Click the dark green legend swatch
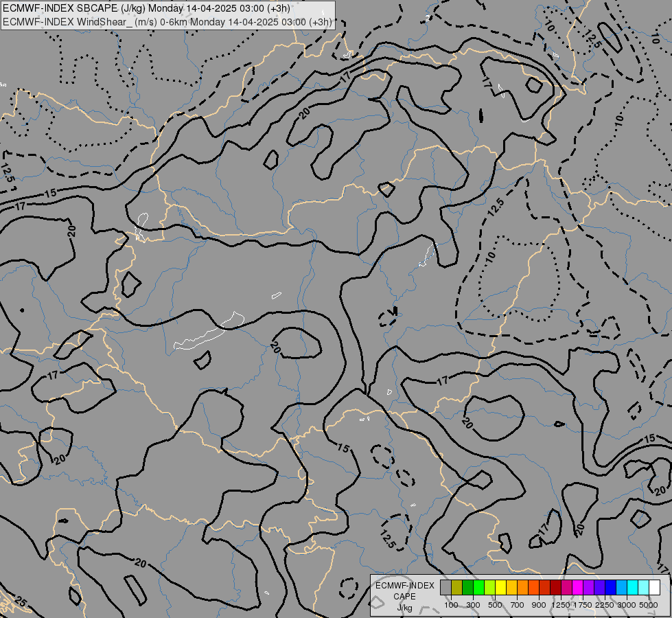The image size is (672, 618). pyautogui.click(x=467, y=587)
